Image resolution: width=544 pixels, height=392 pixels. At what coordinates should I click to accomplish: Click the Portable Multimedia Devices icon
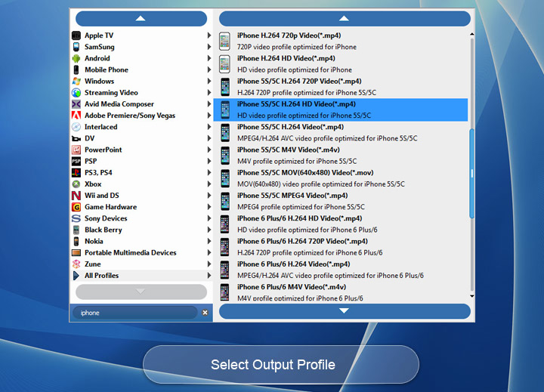pos(76,252)
